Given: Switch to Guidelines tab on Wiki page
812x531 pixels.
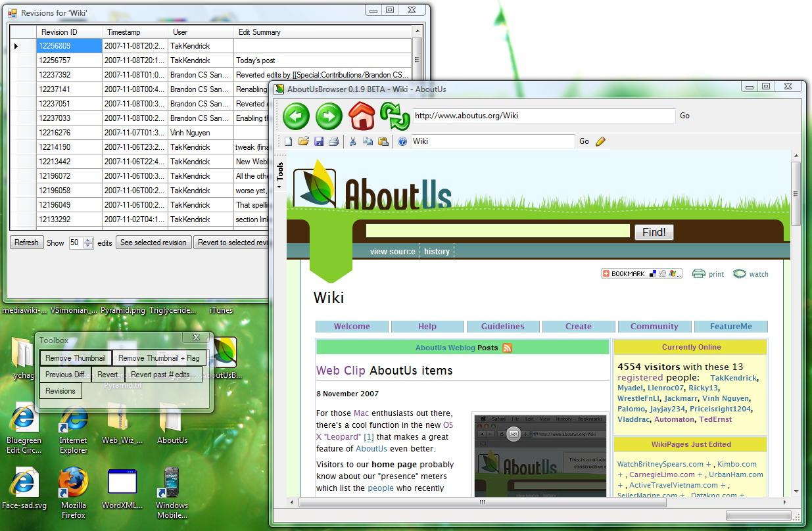Looking at the screenshot, I should click(x=503, y=327).
